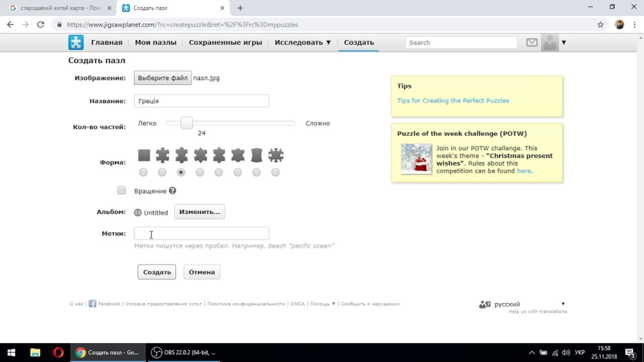Viewport: 644px width, 362px height.
Task: Open the Создать navigation tab
Action: (x=359, y=42)
